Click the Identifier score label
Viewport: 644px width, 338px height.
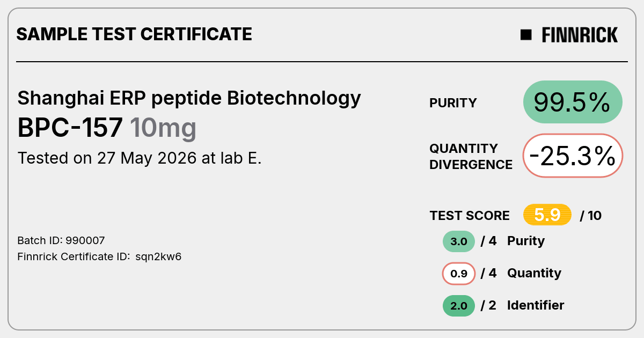(x=536, y=305)
